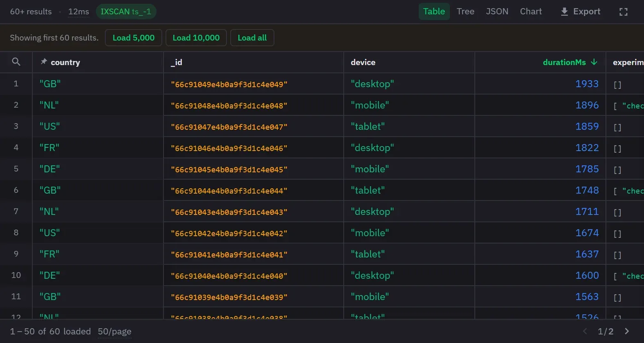This screenshot has width=644, height=343.
Task: Click _id "66c91042e4b0a9f3d1c4e042"
Action: click(x=229, y=233)
